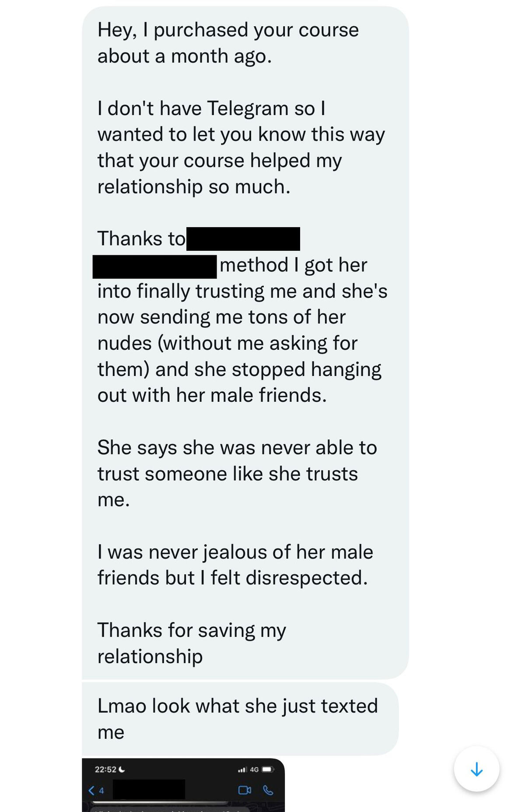The width and height of the screenshot is (525, 812).
Task: Click the "now sending me tons" text line
Action: click(221, 317)
